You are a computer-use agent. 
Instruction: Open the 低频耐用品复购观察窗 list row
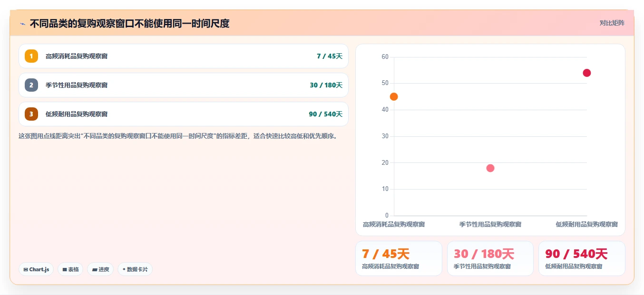coord(184,114)
